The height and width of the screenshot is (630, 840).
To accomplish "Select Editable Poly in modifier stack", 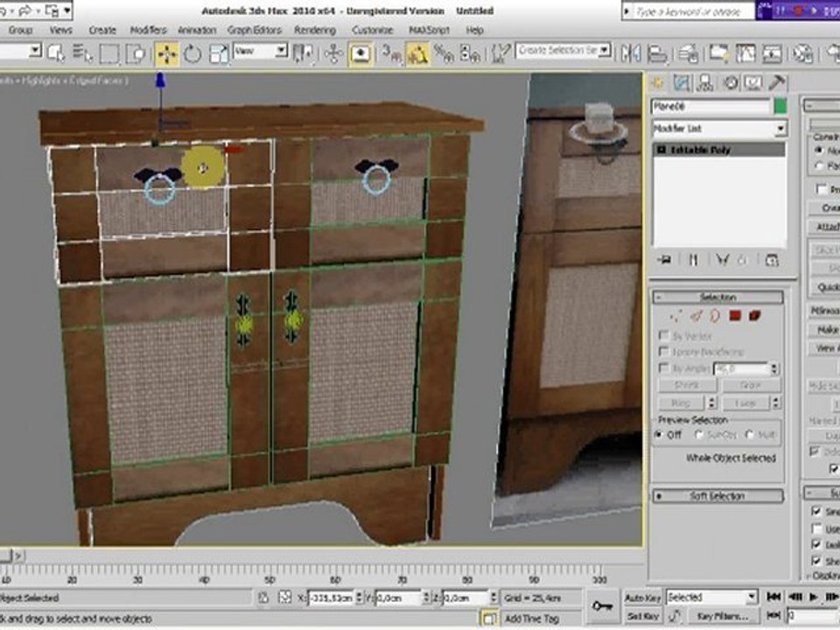I will coord(719,150).
